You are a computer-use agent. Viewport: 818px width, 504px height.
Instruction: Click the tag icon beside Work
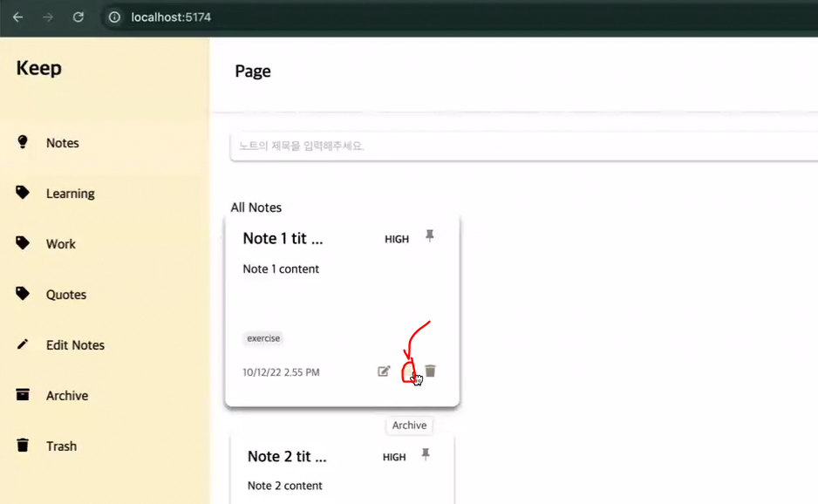point(23,243)
